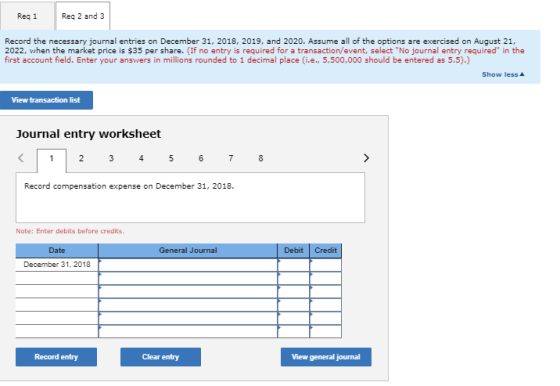Click Debit field in second journal row
This screenshot has width=560, height=386.
click(294, 278)
